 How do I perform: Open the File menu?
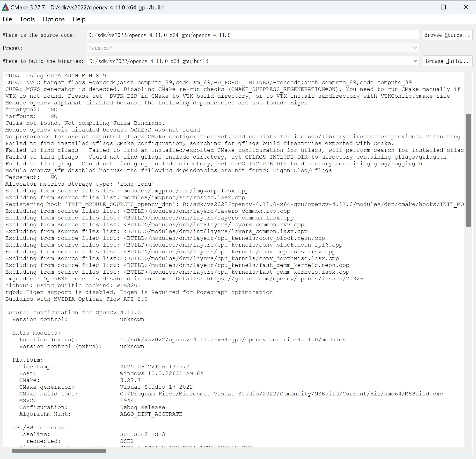click(7, 19)
